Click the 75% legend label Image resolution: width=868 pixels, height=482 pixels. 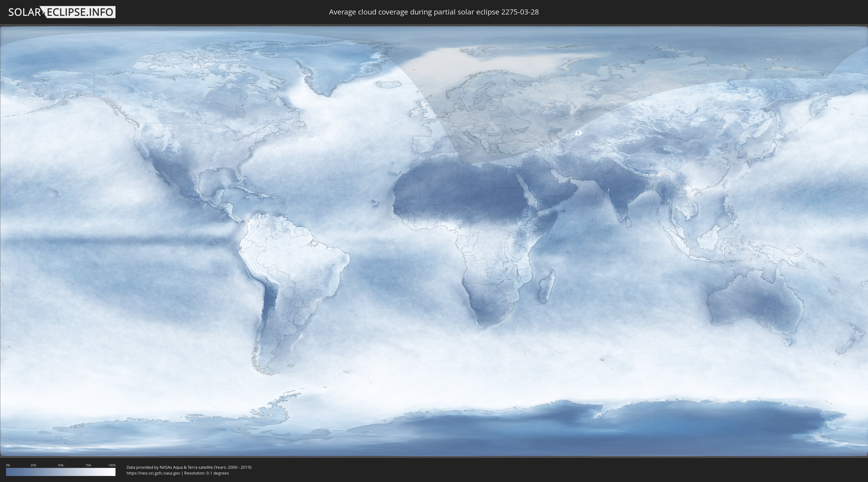click(x=88, y=465)
